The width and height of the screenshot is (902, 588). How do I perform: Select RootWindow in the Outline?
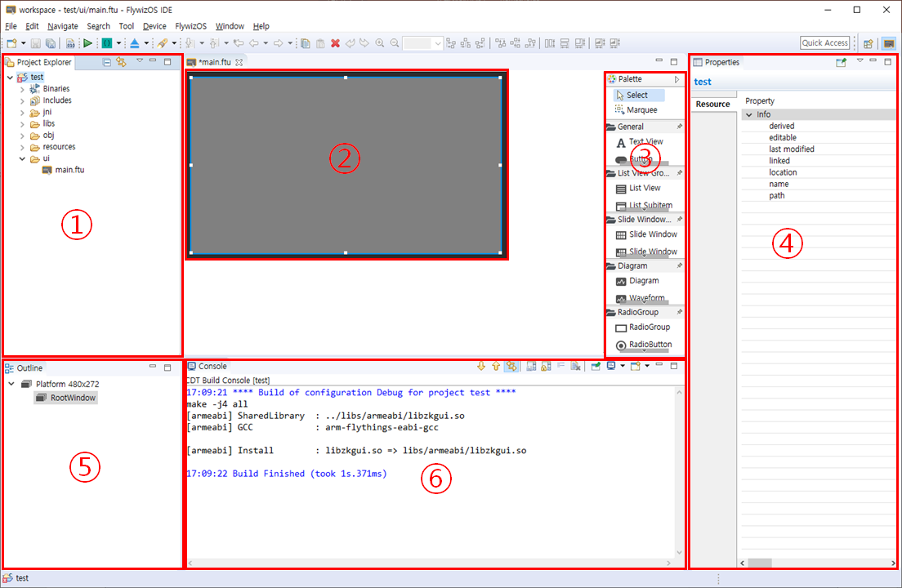(66, 398)
